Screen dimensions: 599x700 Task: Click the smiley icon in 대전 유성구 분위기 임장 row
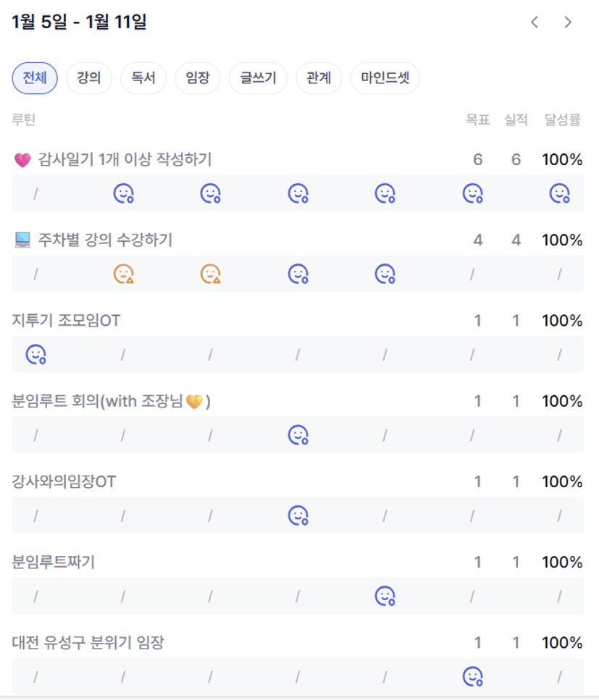click(x=472, y=676)
